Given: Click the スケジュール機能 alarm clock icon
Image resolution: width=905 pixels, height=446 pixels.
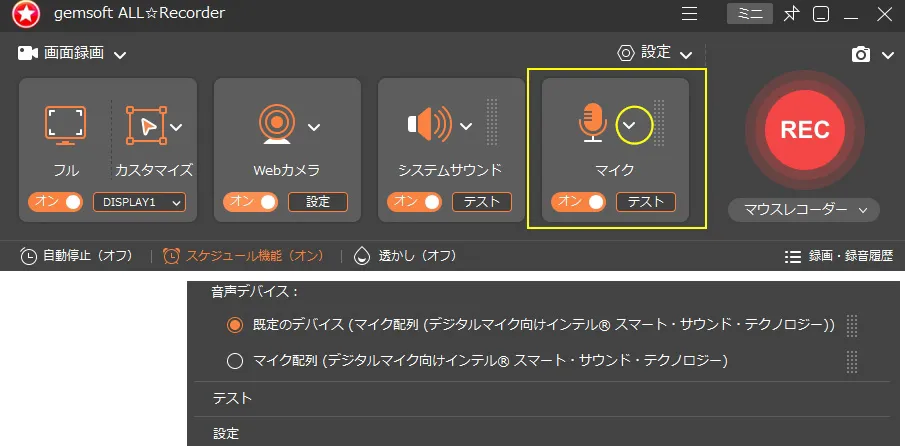Looking at the screenshot, I should (171, 256).
